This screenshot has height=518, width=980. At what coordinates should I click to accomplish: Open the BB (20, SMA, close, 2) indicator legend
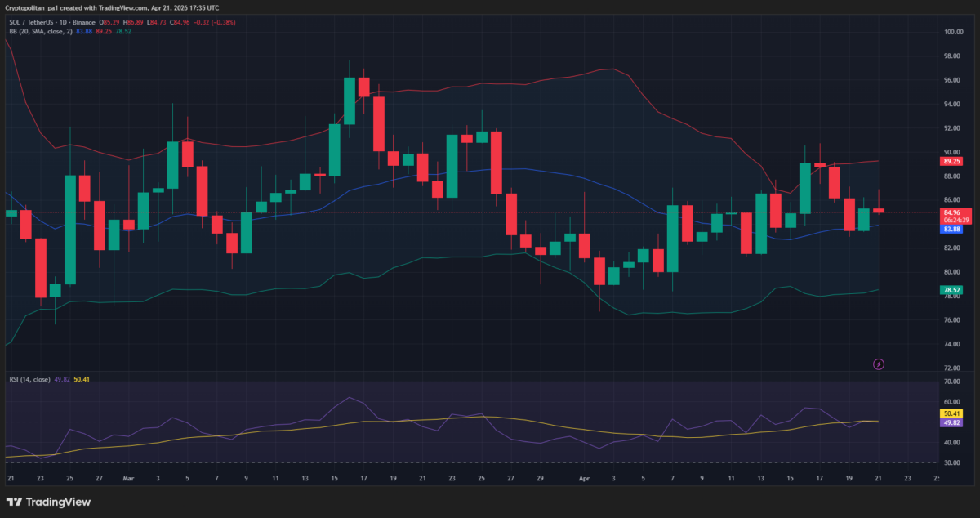[x=41, y=31]
